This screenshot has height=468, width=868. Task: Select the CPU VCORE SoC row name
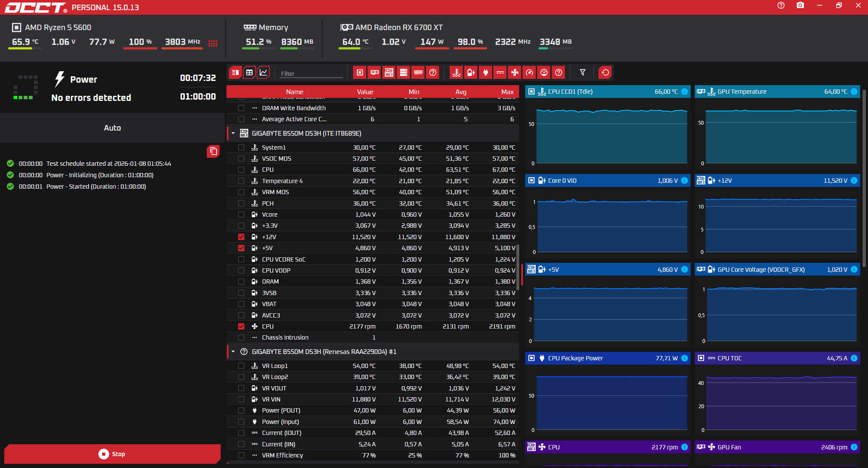click(284, 259)
